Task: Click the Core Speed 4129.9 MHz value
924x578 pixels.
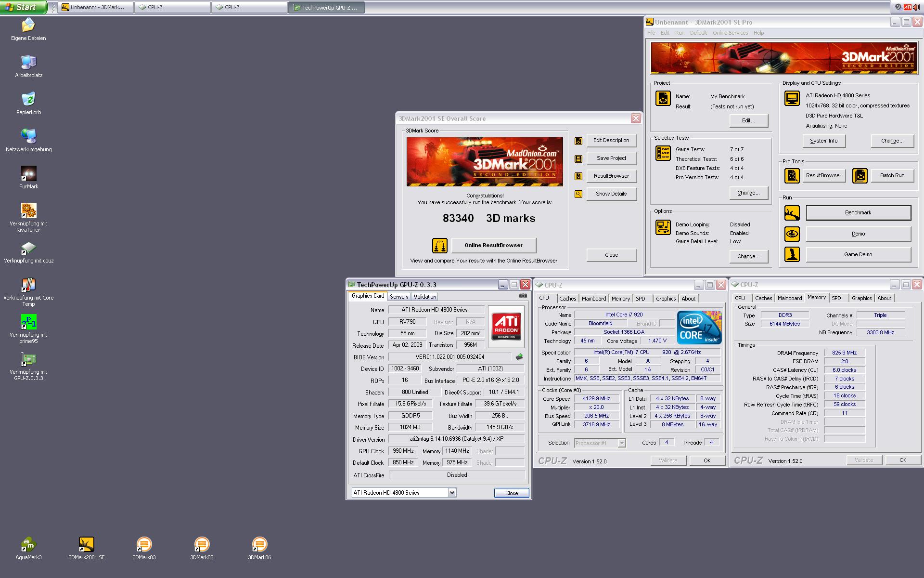Action: [596, 398]
